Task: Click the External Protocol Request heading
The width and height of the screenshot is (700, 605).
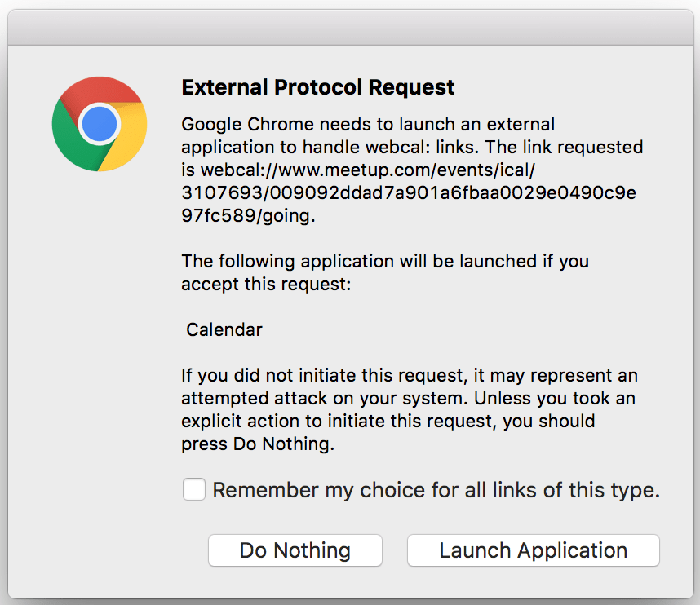Action: (x=318, y=87)
